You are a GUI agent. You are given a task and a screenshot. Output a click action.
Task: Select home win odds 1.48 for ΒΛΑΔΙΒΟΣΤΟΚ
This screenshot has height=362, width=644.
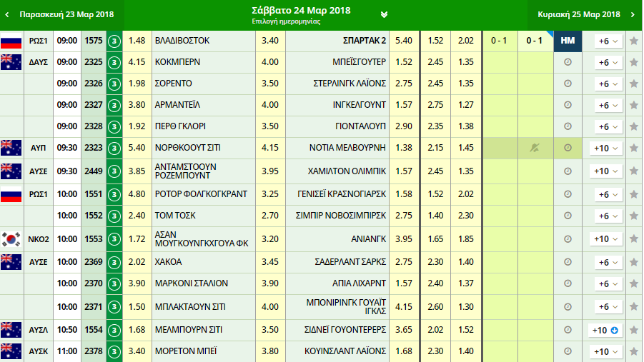pos(137,41)
